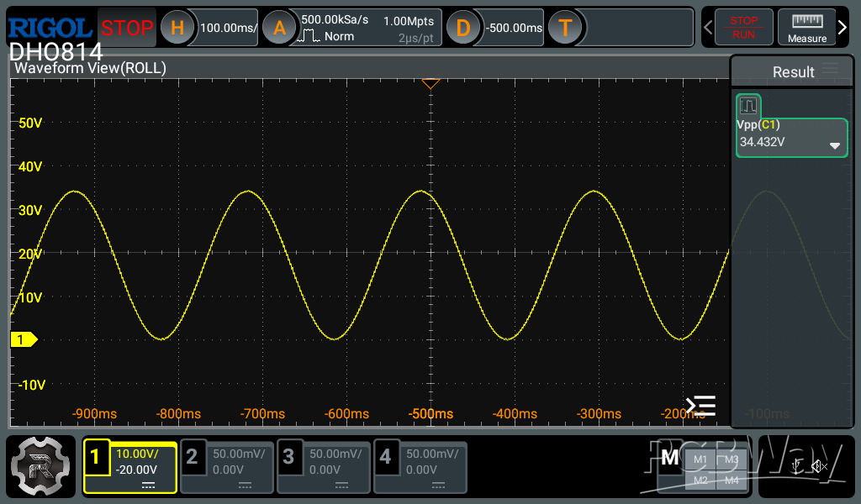Open the delay D settings
The image size is (861, 504).
pos(462,28)
